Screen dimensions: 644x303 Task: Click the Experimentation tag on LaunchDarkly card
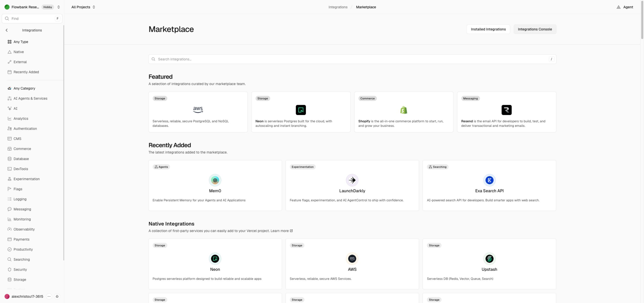point(302,167)
